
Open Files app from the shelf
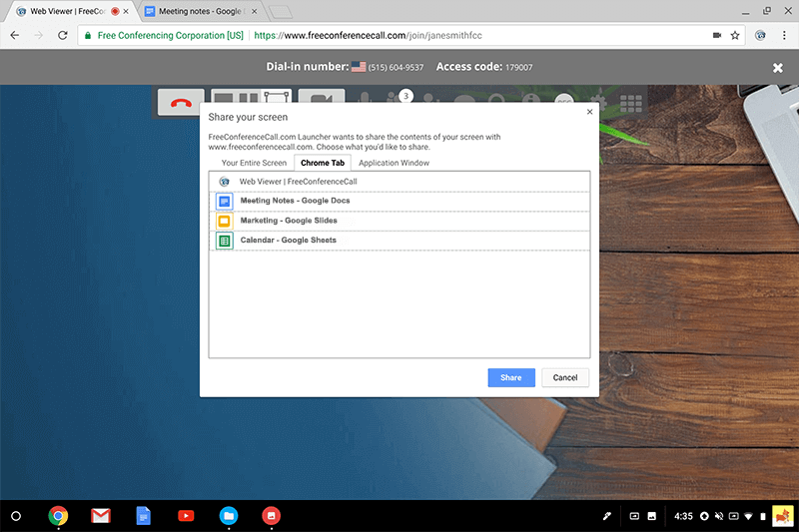tap(229, 516)
